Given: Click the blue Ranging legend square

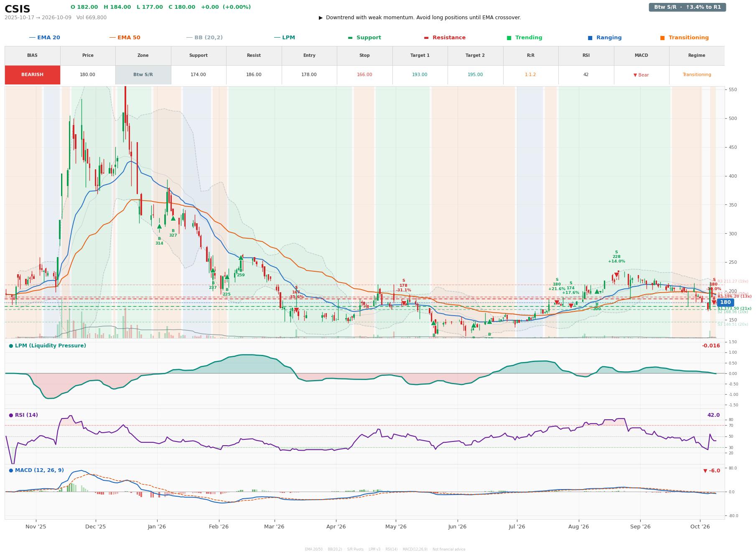Looking at the screenshot, I should pos(590,38).
